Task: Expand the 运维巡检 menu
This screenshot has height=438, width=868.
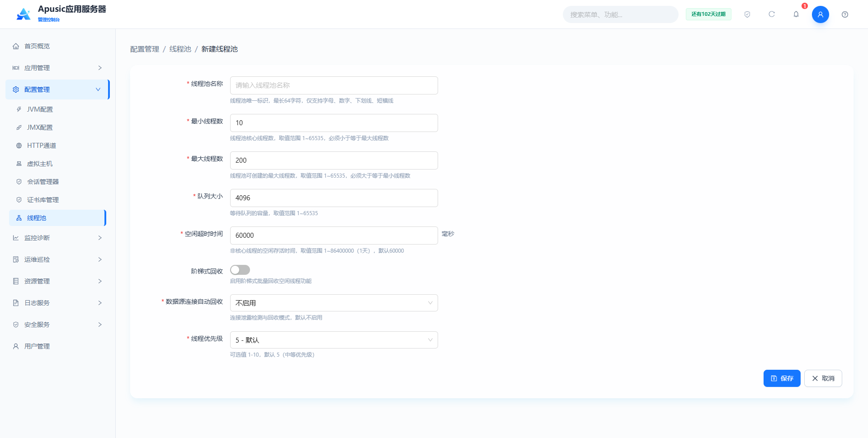Action: [57, 259]
